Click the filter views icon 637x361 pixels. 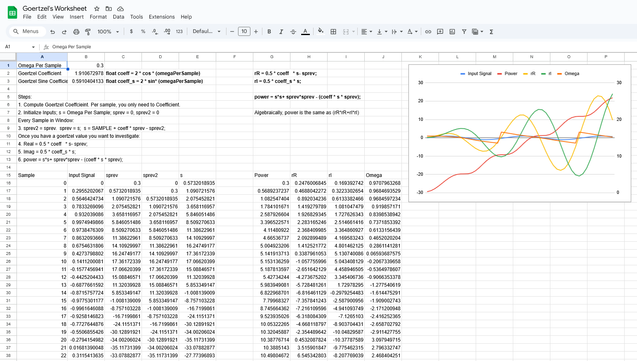tap(475, 32)
